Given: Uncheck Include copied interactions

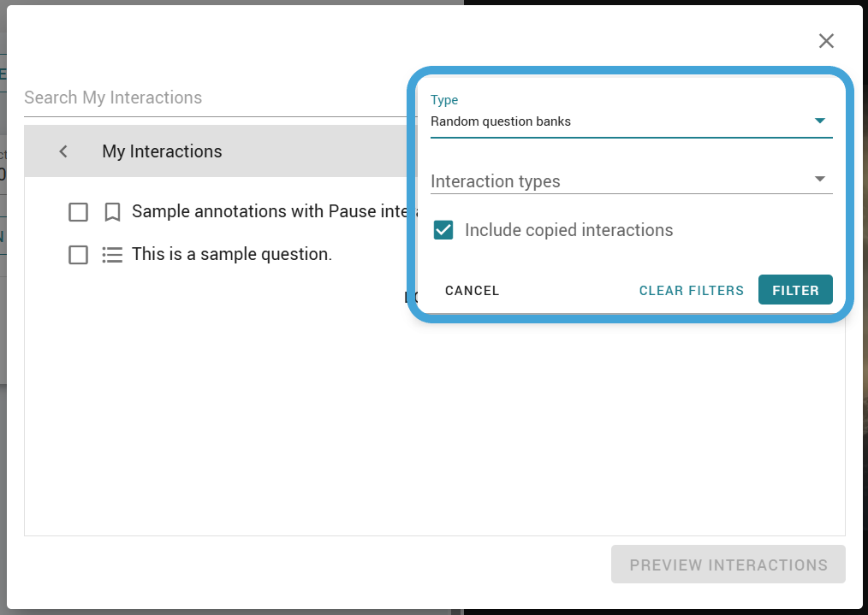Looking at the screenshot, I should tap(443, 230).
